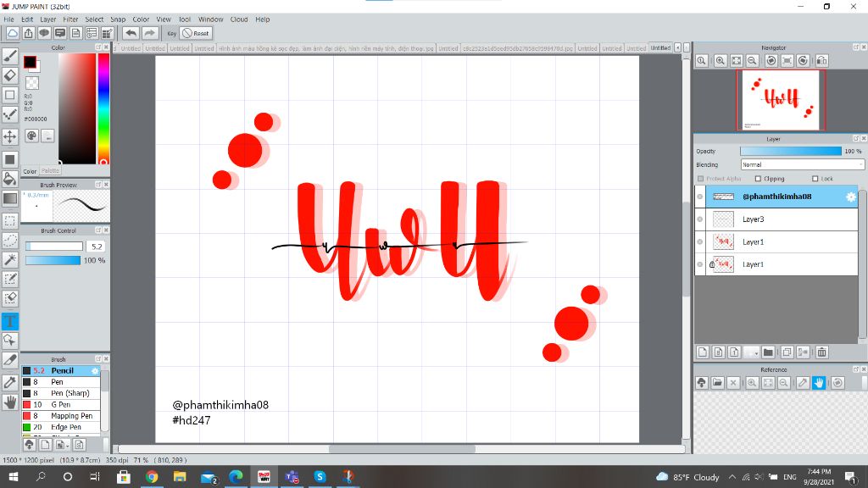The width and height of the screenshot is (868, 488).
Task: Adjust the layer Opacity slider
Action: pyautogui.click(x=791, y=151)
